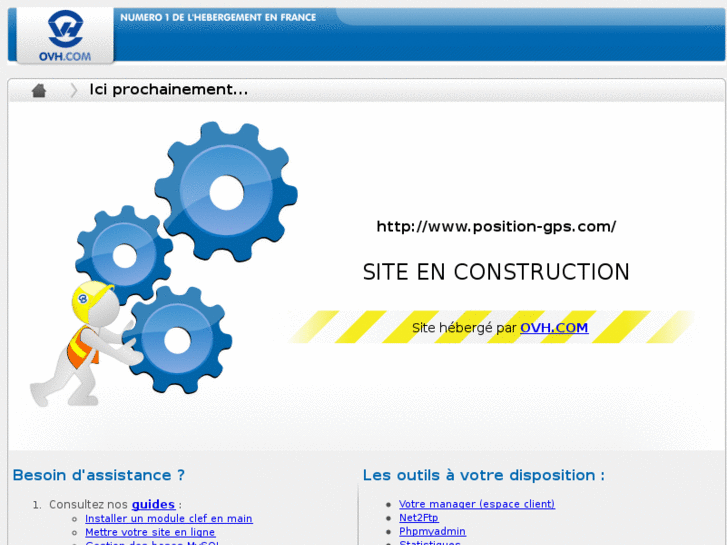Open 'Installer un module clef en main' guide
This screenshot has height=545, width=727.
[x=169, y=519]
